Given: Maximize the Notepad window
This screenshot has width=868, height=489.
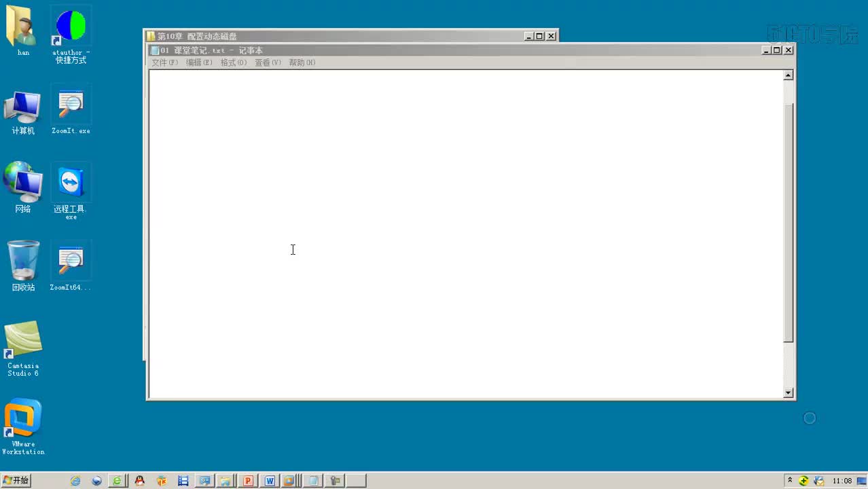Looking at the screenshot, I should [x=777, y=50].
